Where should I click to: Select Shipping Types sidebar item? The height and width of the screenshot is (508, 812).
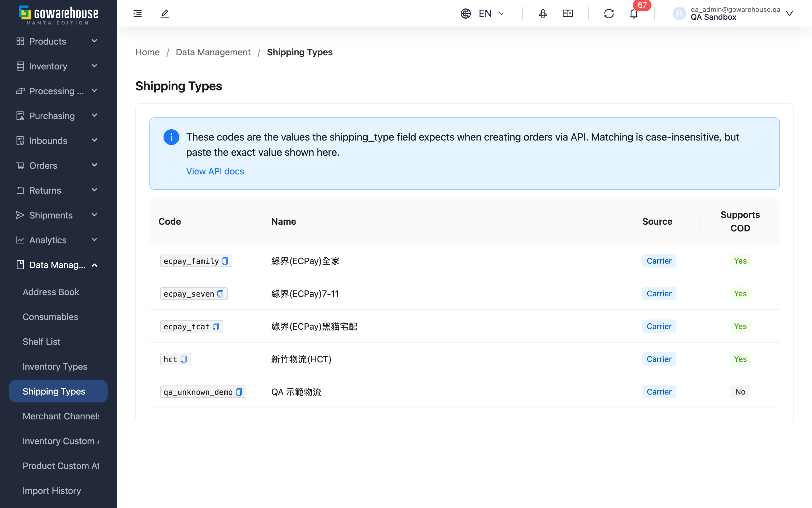tap(58, 391)
